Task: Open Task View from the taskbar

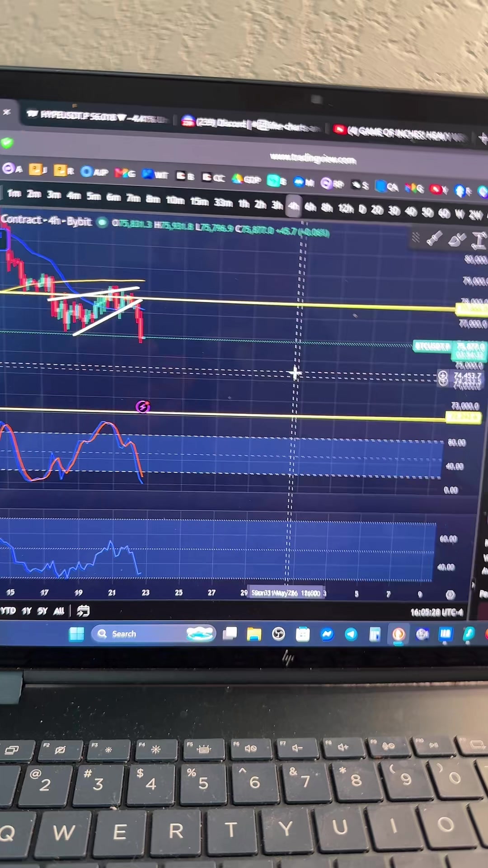Action: pyautogui.click(x=230, y=634)
